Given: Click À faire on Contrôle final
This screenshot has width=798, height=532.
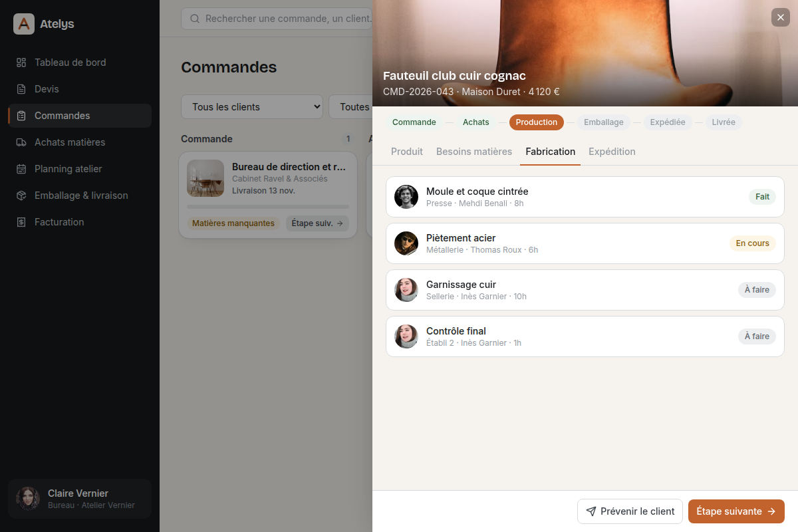Looking at the screenshot, I should coord(757,336).
